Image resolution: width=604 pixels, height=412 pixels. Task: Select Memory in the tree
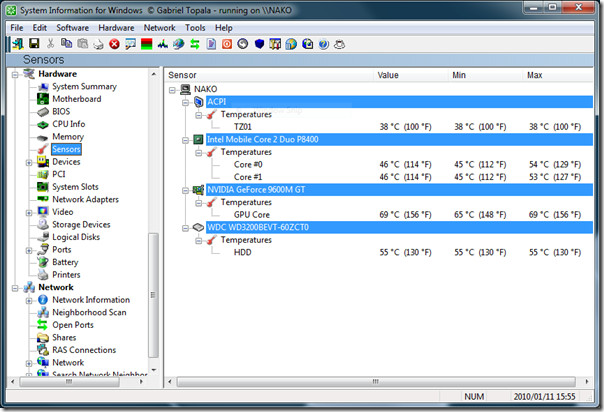pos(68,137)
